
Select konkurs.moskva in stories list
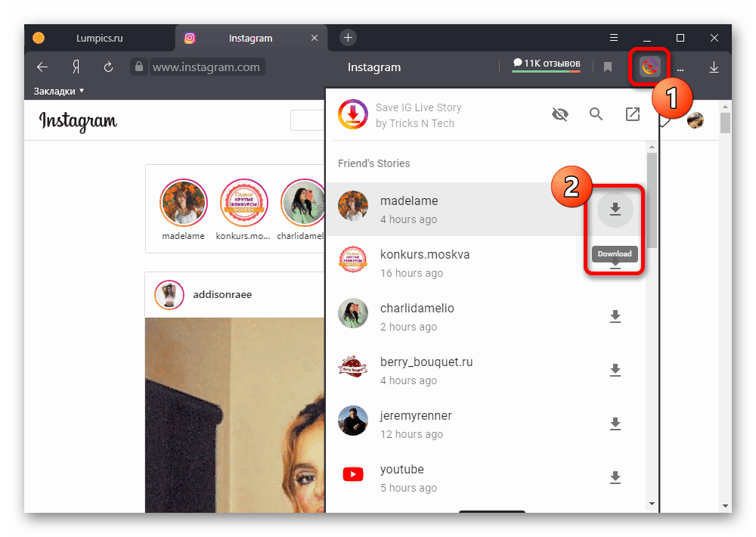(486, 263)
